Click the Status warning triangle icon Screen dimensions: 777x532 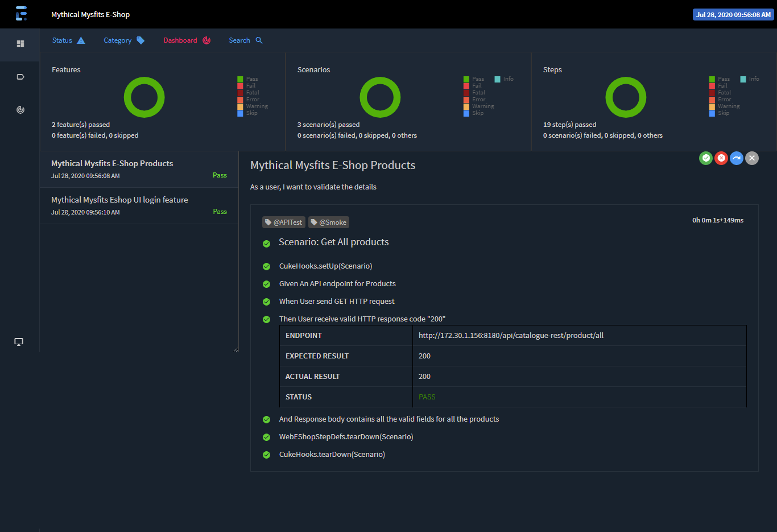(x=81, y=40)
